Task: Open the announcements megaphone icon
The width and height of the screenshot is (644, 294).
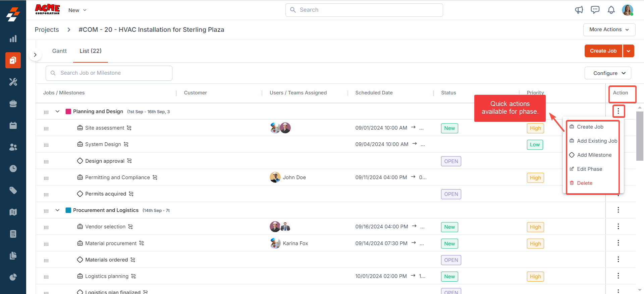Action: point(579,10)
